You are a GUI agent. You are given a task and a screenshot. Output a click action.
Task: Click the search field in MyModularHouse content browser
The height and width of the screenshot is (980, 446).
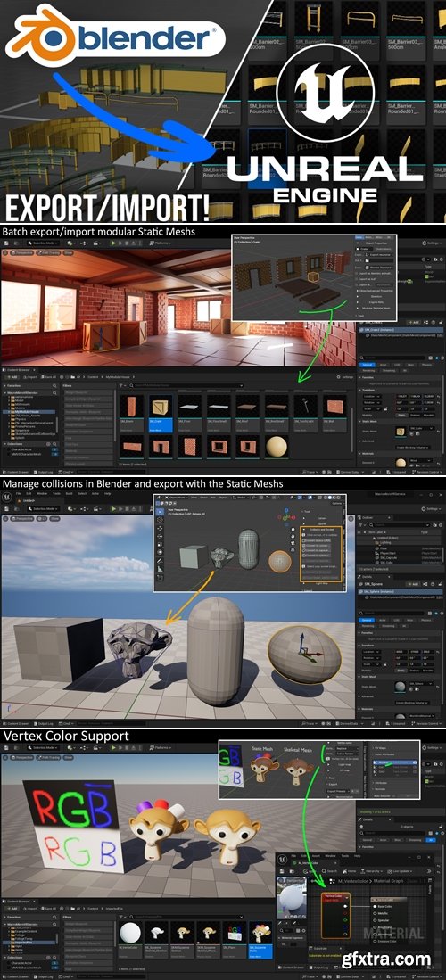tap(189, 385)
